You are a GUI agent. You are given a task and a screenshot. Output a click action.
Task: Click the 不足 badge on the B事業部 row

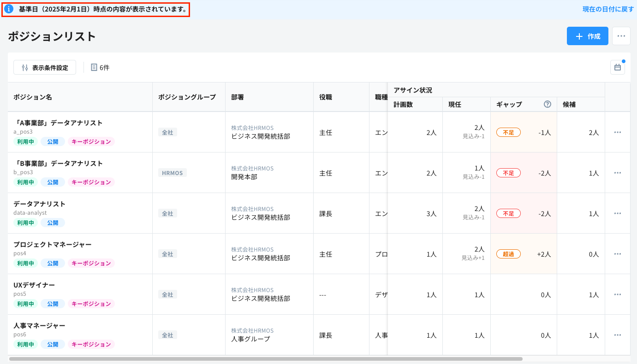(x=508, y=173)
